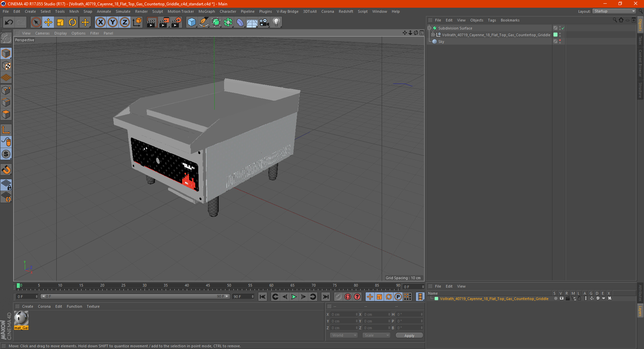The image size is (644, 349).
Task: Click timeline frame 45 marker
Action: point(208,286)
